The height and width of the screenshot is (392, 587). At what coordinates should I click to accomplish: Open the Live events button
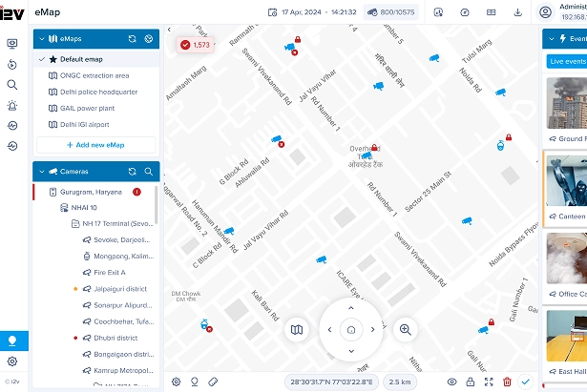pos(567,61)
